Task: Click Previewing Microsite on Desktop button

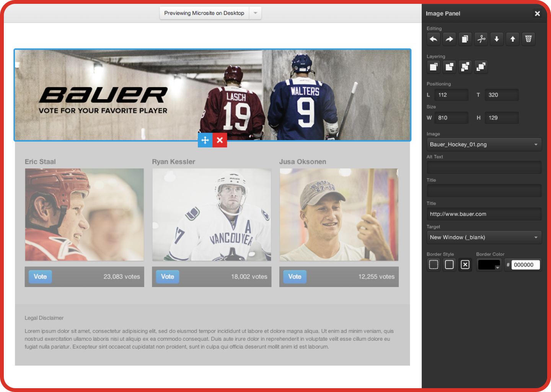Action: click(204, 13)
